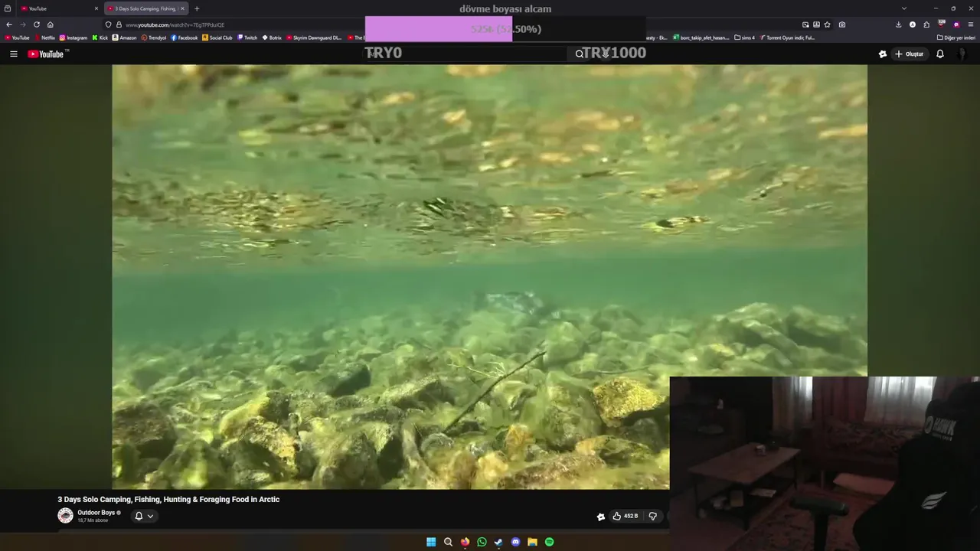
Task: Open Spotify from the taskbar
Action: pyautogui.click(x=549, y=542)
